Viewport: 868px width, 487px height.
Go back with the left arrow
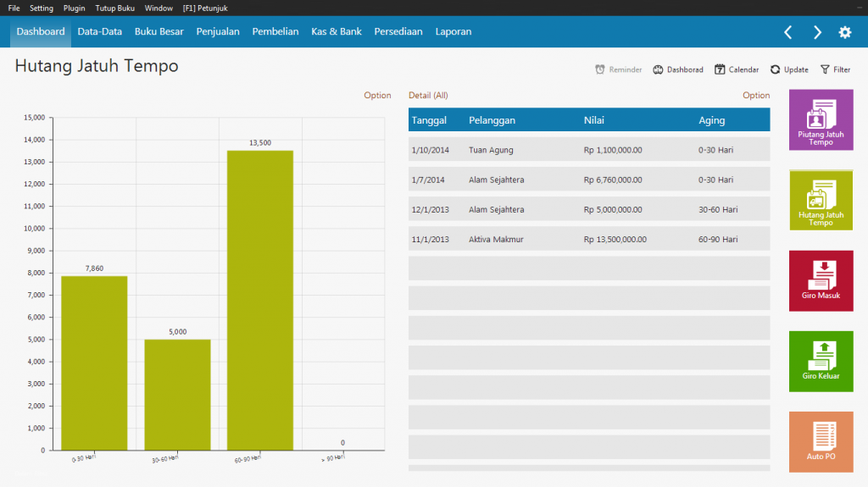(787, 32)
